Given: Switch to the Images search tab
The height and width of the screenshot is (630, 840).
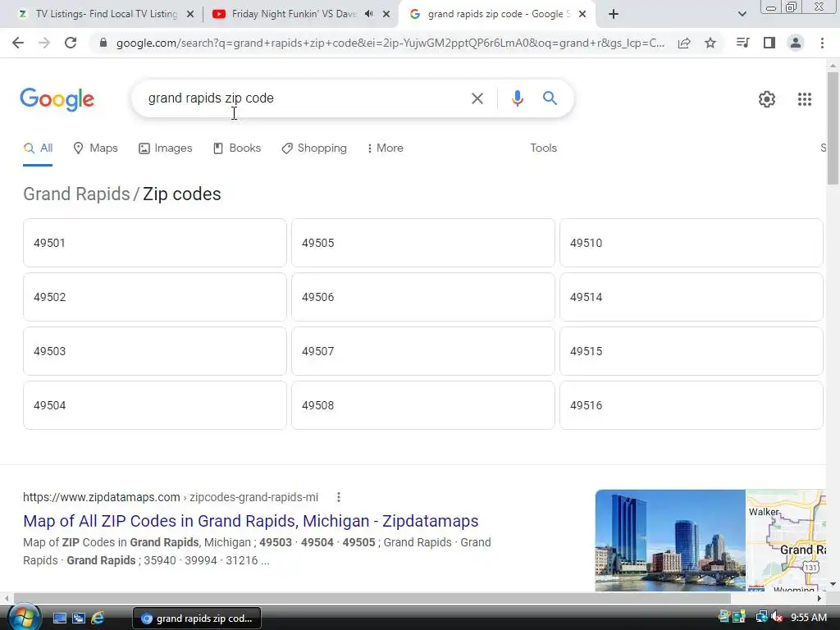Looking at the screenshot, I should (x=165, y=148).
